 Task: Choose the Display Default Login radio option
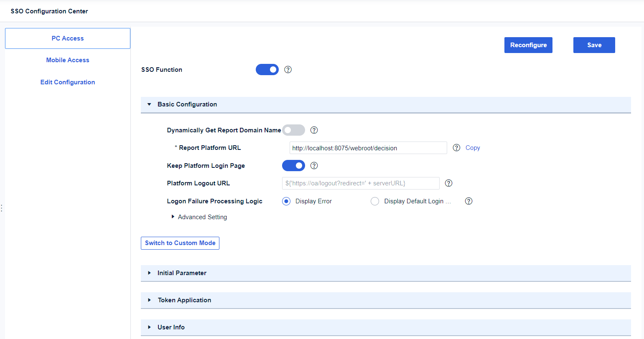coord(375,201)
